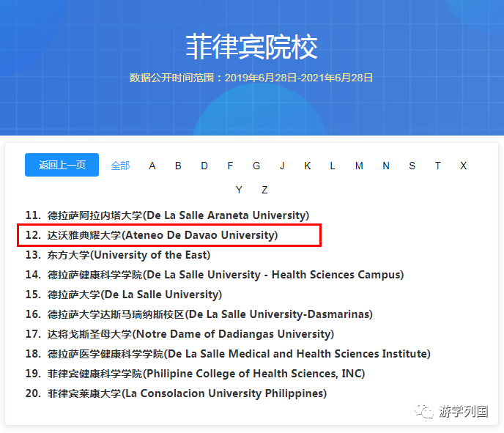The width and height of the screenshot is (504, 433).
Task: Open De La Salle University-Dasmarinas entry
Action: 199,314
